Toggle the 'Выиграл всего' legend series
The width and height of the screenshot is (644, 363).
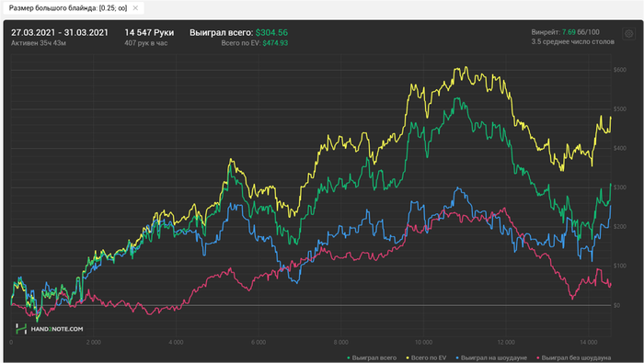[x=372, y=357]
